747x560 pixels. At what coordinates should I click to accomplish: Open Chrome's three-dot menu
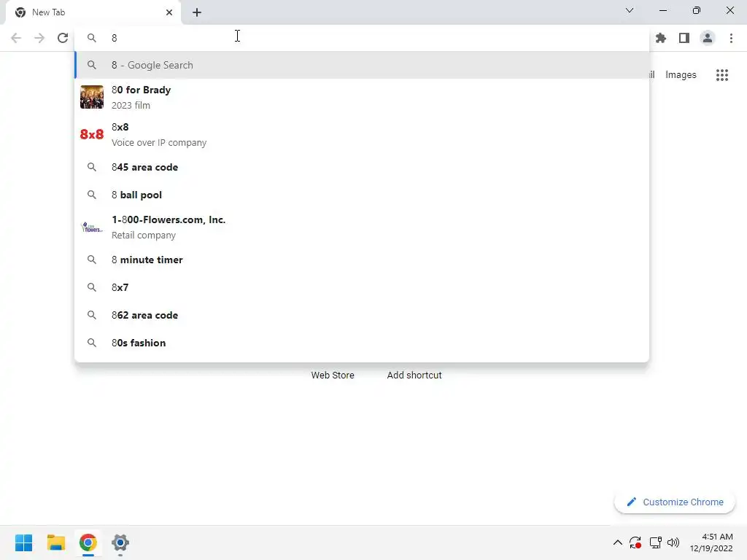(x=731, y=38)
